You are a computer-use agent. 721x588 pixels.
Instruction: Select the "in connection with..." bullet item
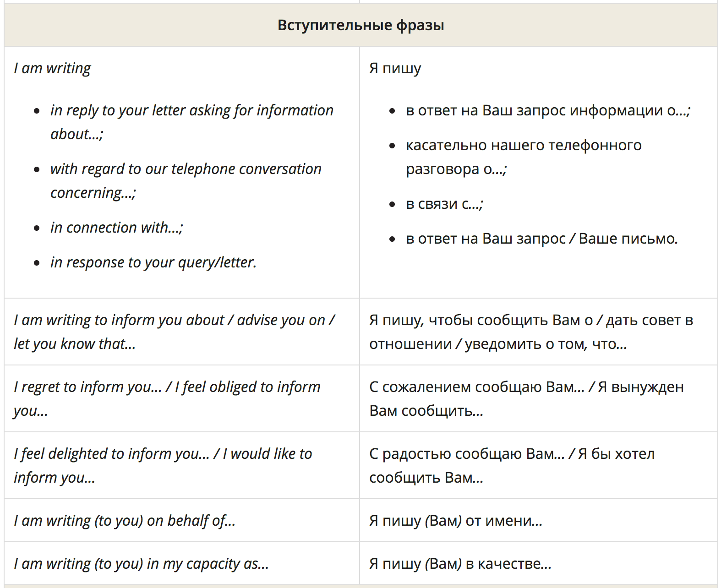(116, 228)
